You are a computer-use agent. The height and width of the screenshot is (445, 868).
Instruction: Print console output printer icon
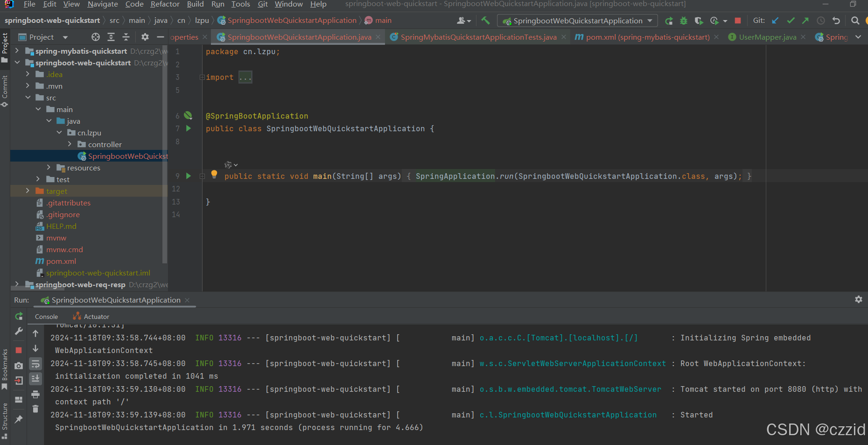point(35,395)
